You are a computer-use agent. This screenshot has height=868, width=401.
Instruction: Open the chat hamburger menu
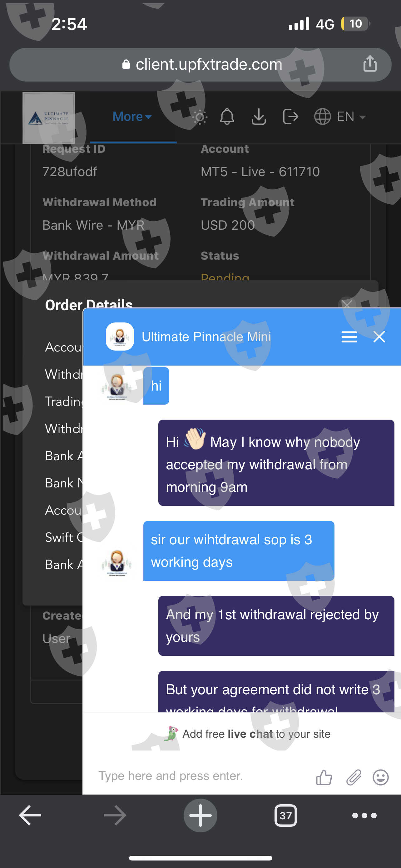pos(349,337)
